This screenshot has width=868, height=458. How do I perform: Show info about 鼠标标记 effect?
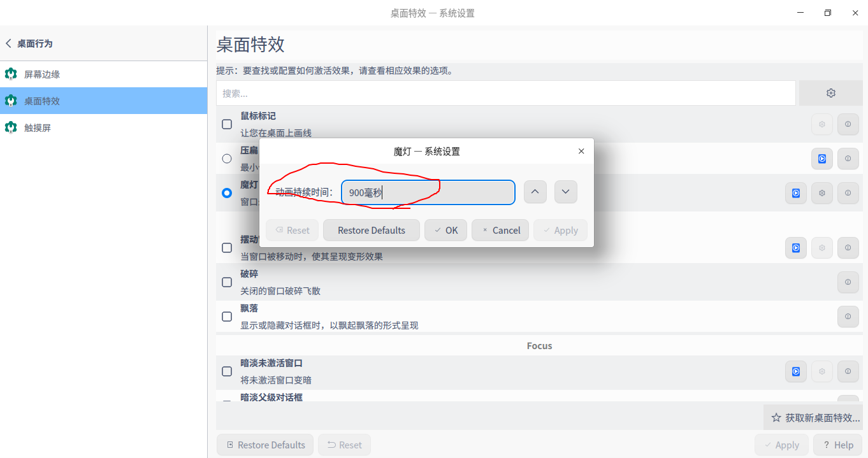[x=848, y=124]
